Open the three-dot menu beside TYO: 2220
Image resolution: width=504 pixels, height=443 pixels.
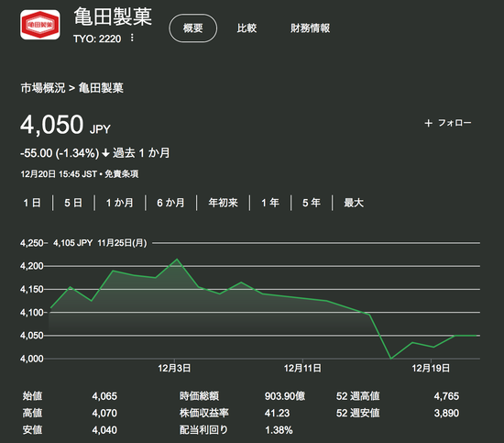(x=132, y=38)
